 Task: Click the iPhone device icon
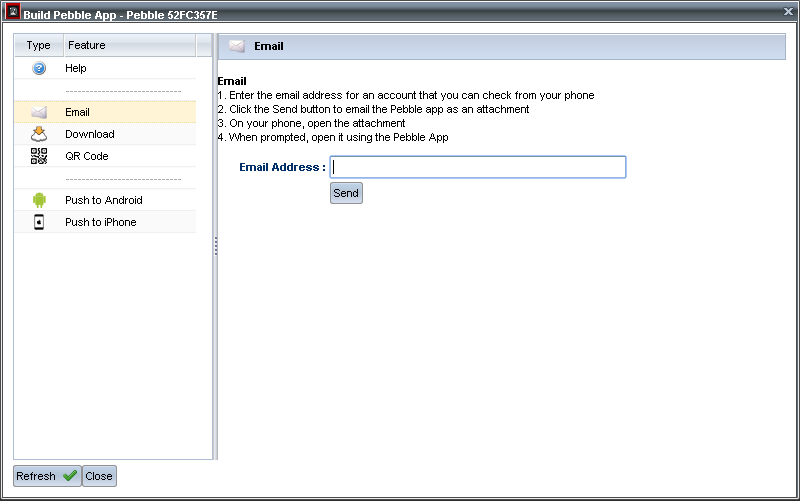(x=39, y=222)
